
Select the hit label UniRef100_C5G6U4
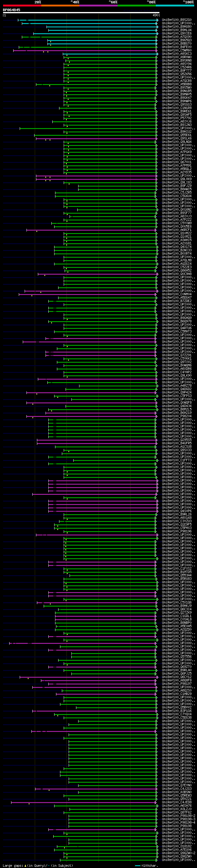(x=177, y=196)
